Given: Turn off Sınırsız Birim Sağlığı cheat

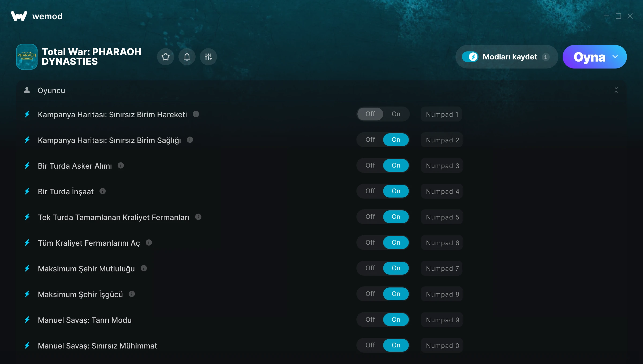Looking at the screenshot, I should (370, 140).
